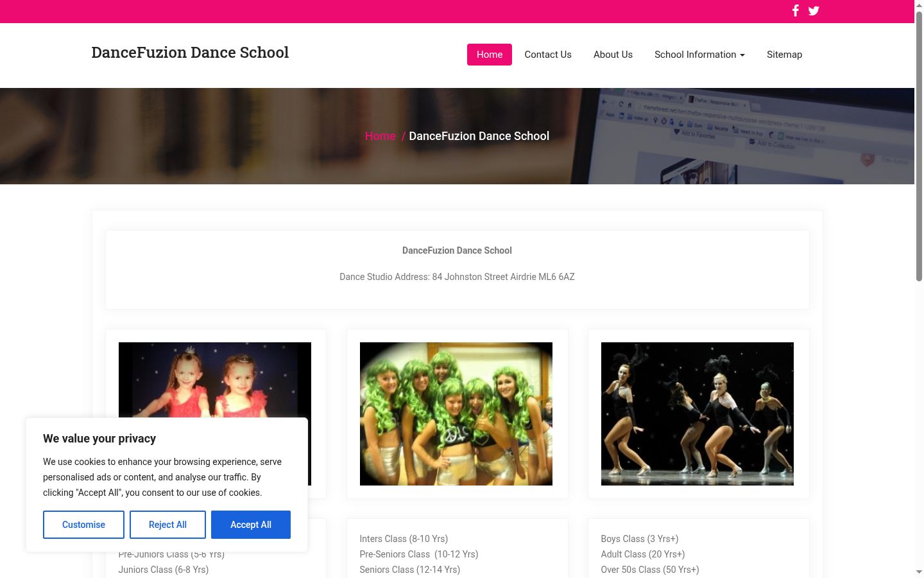Go to the Home menu item
This screenshot has height=578, width=924.
[490, 55]
